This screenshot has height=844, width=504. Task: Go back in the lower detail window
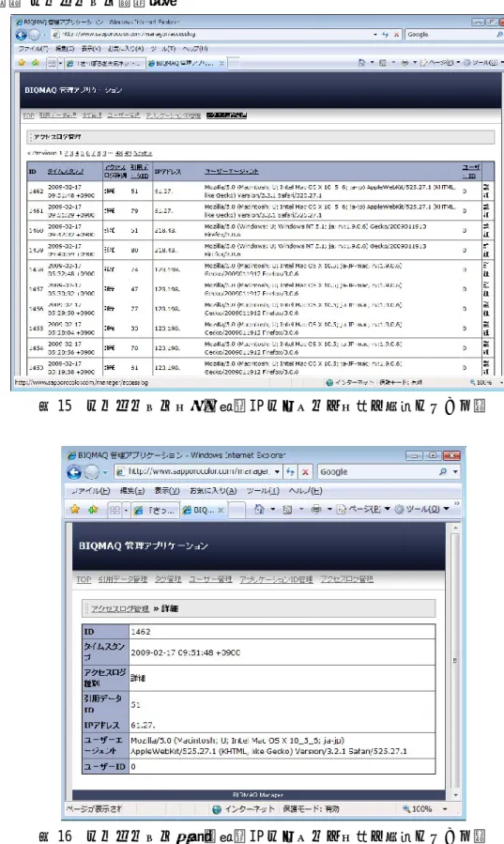point(74,472)
